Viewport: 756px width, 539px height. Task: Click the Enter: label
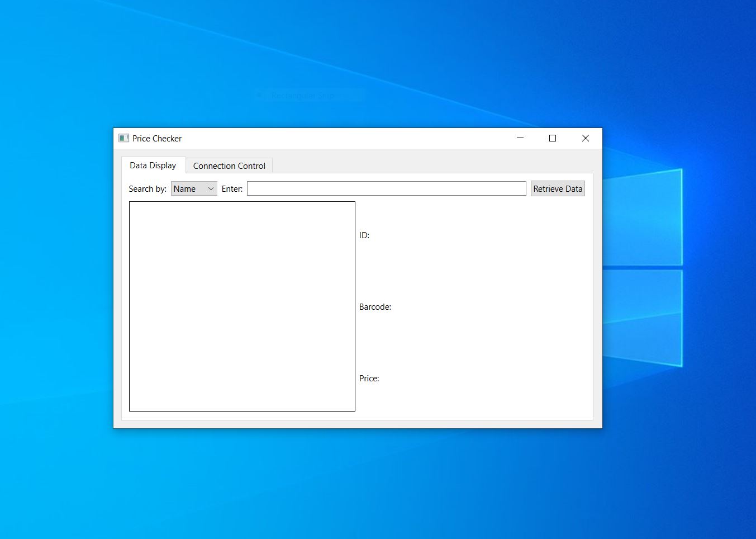point(232,189)
